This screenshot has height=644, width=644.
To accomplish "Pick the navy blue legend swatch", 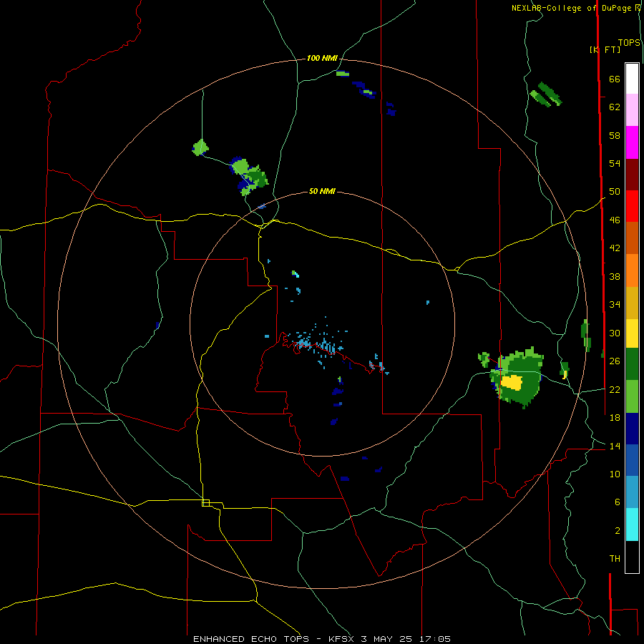I will 632,429.
